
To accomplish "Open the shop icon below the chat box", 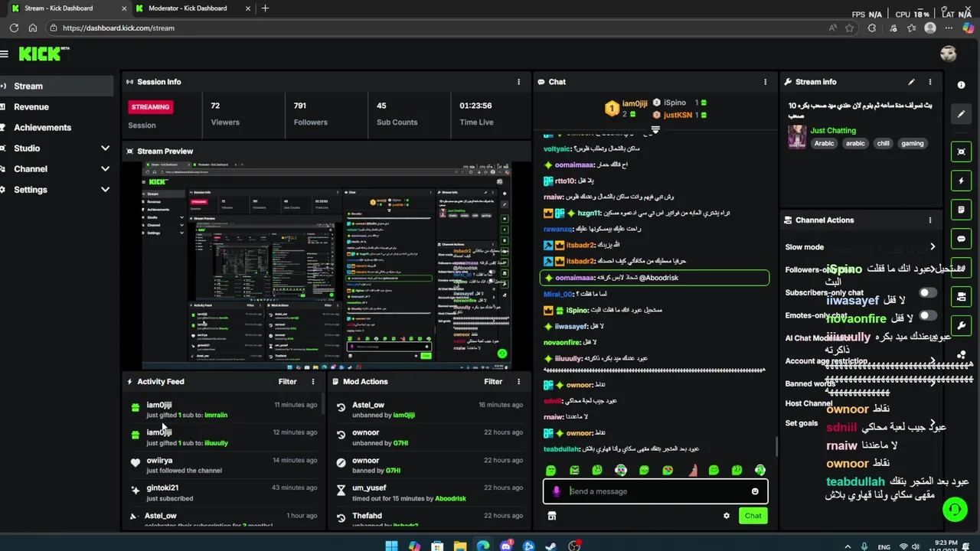I will 551,516.
